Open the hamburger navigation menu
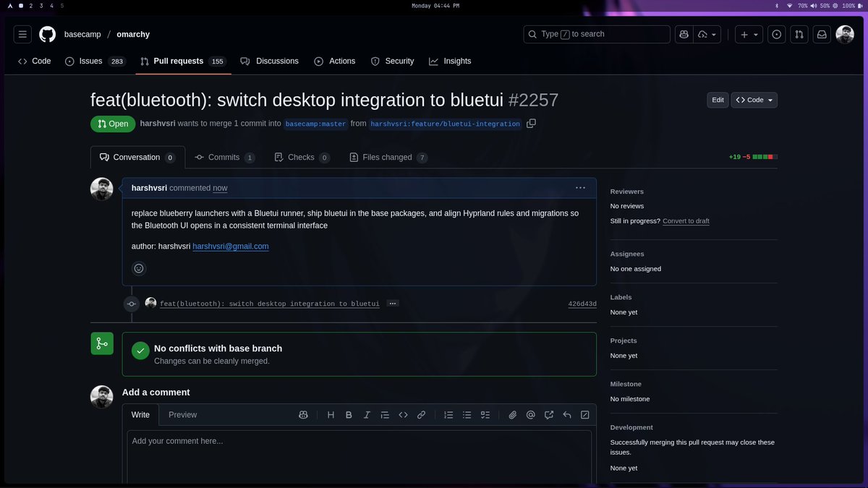The image size is (868, 488). click(22, 34)
